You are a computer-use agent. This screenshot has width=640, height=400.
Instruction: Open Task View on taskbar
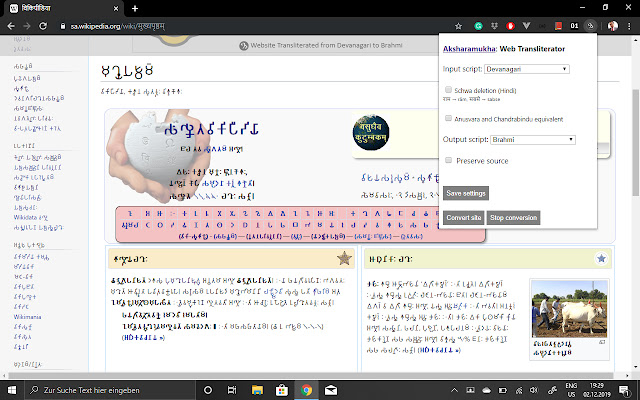[232, 390]
